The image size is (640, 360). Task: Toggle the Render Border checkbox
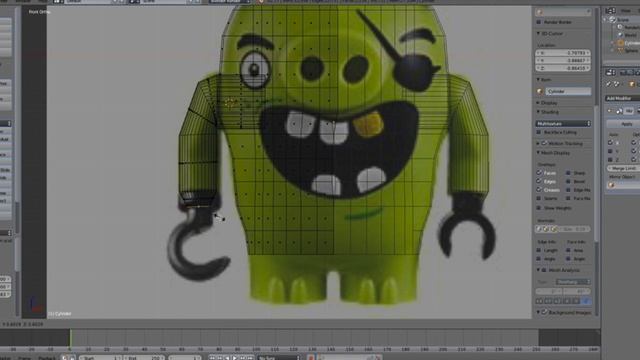coord(539,22)
